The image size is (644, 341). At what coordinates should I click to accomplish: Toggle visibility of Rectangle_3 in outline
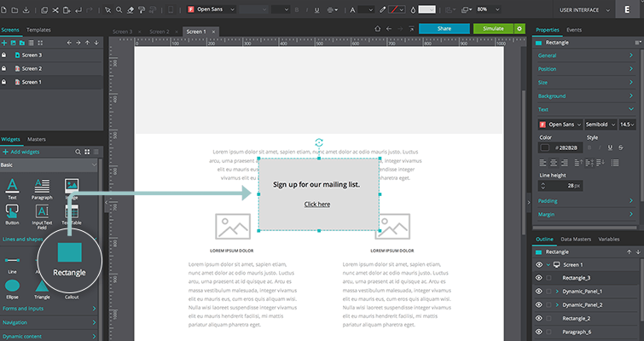539,278
